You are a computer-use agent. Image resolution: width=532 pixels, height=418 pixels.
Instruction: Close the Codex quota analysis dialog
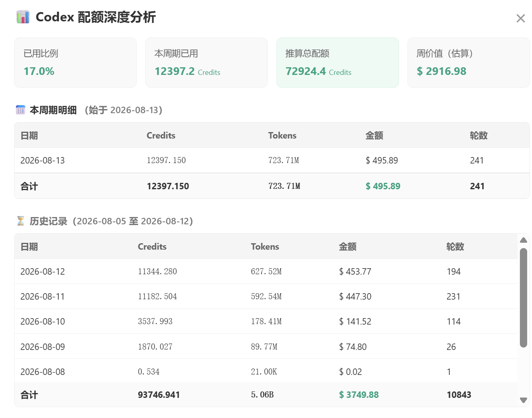coord(520,19)
